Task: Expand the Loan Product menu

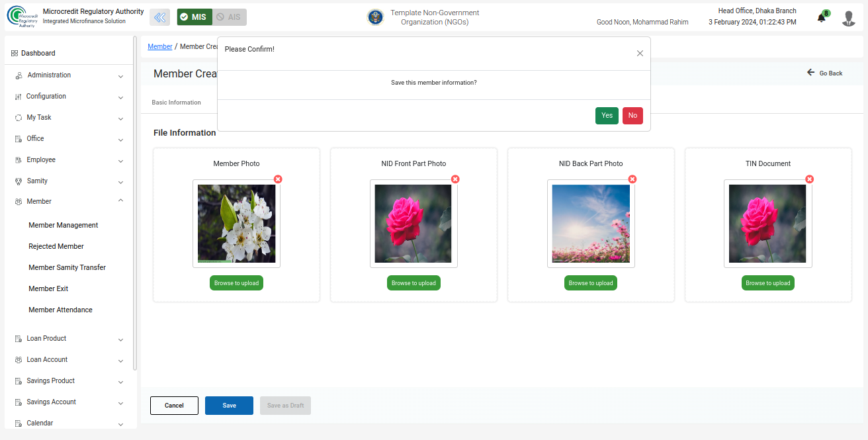Action: coord(120,340)
